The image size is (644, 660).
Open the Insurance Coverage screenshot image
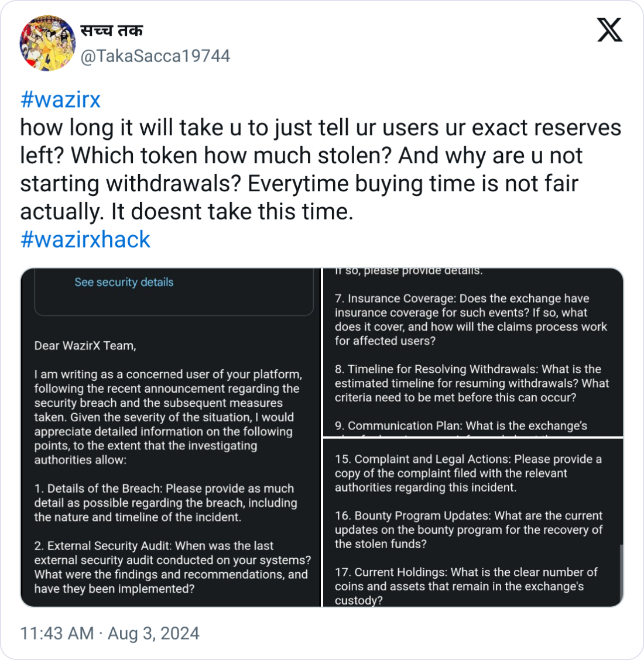[473, 352]
